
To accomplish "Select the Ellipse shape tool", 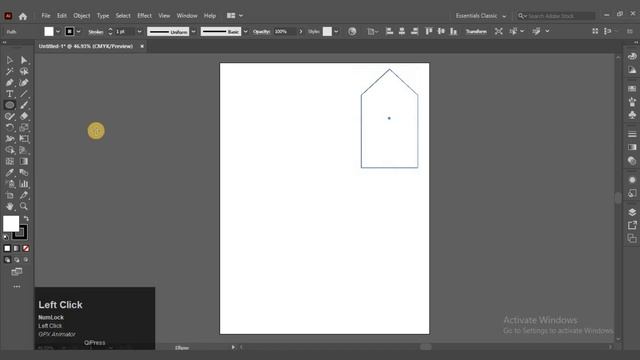I will pos(9,105).
